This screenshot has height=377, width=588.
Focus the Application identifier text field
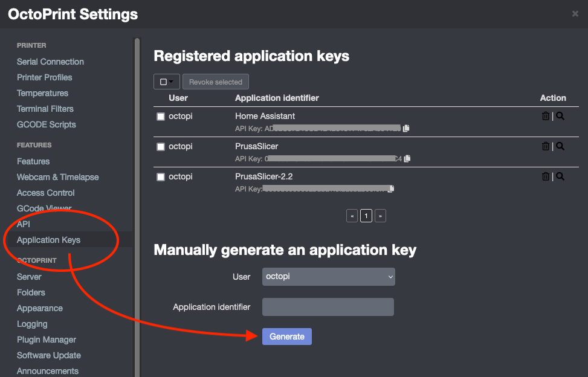point(328,307)
